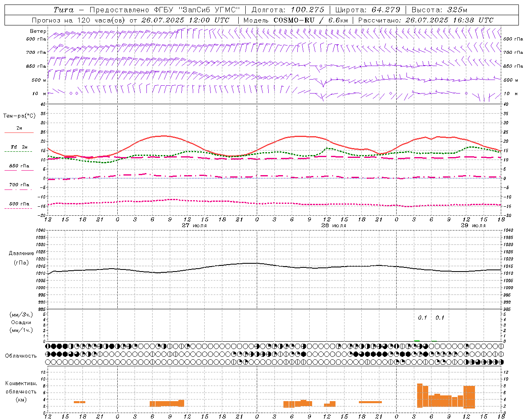Click the "(мм/1ч.)" precipitation unit label
This screenshot has width=525, height=420.
tap(21, 330)
